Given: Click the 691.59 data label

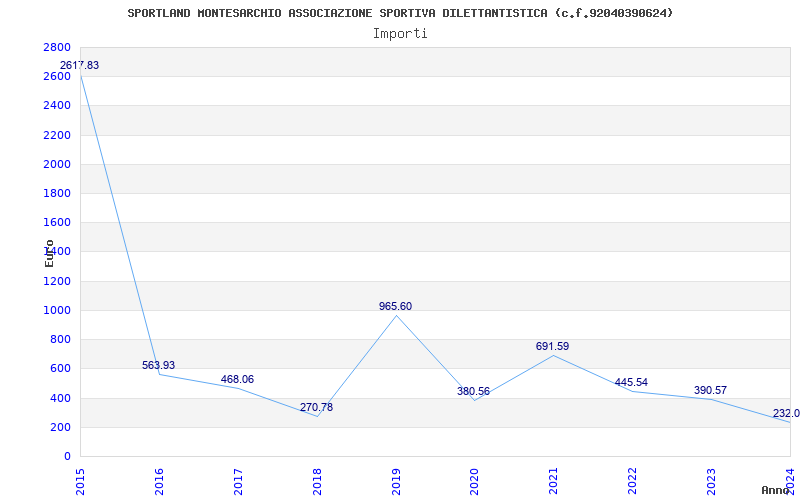Looking at the screenshot, I should [553, 346].
